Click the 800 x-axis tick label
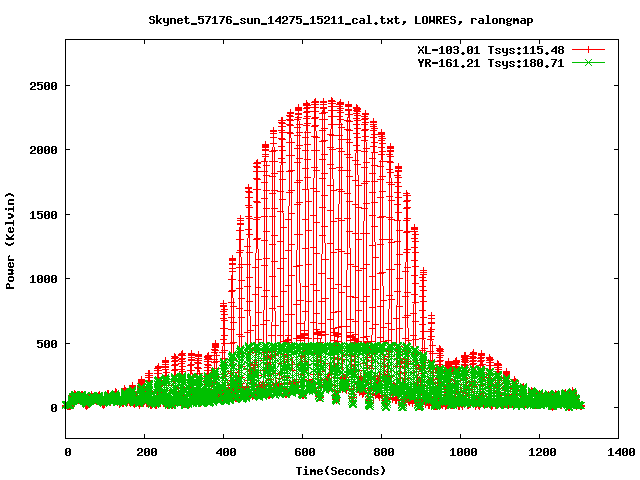 pos(384,452)
